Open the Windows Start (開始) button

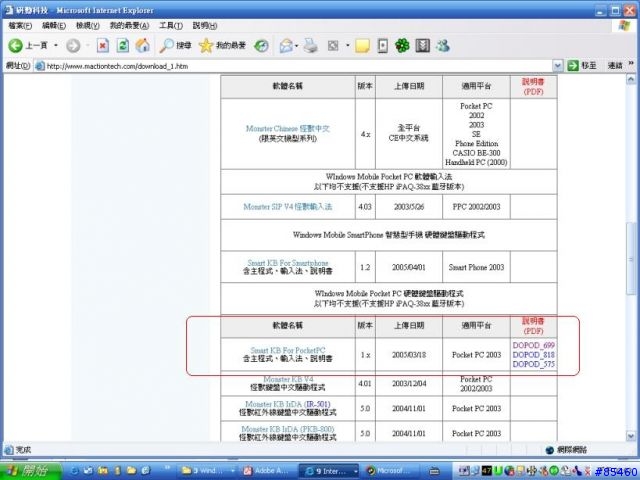click(29, 471)
